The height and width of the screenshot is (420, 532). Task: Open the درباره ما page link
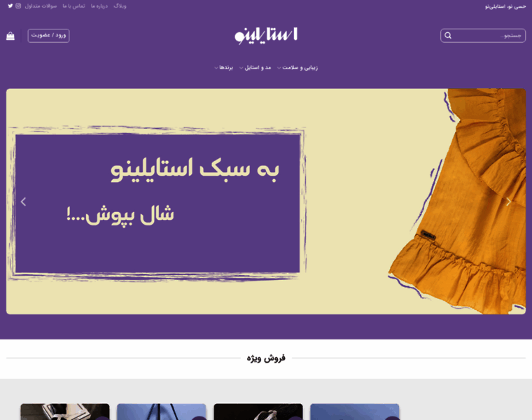pyautogui.click(x=99, y=6)
